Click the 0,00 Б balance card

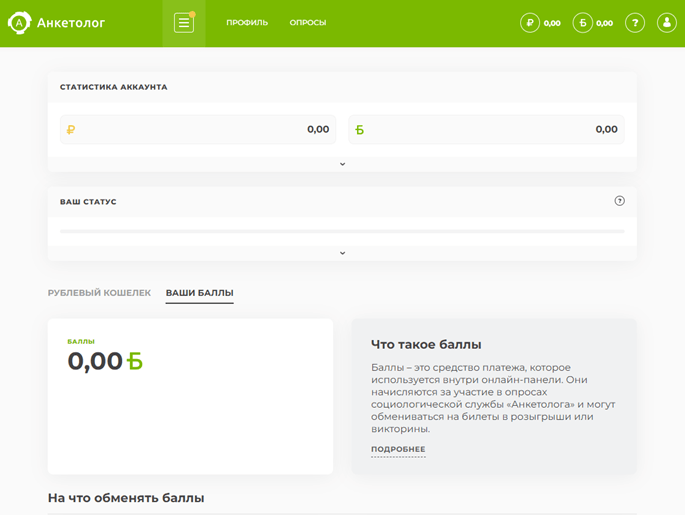[190, 396]
